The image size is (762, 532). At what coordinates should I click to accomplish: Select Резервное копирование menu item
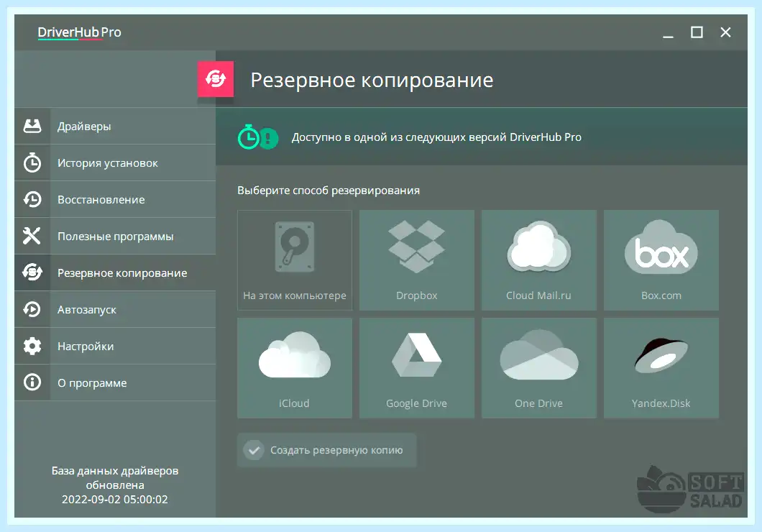[x=115, y=272]
